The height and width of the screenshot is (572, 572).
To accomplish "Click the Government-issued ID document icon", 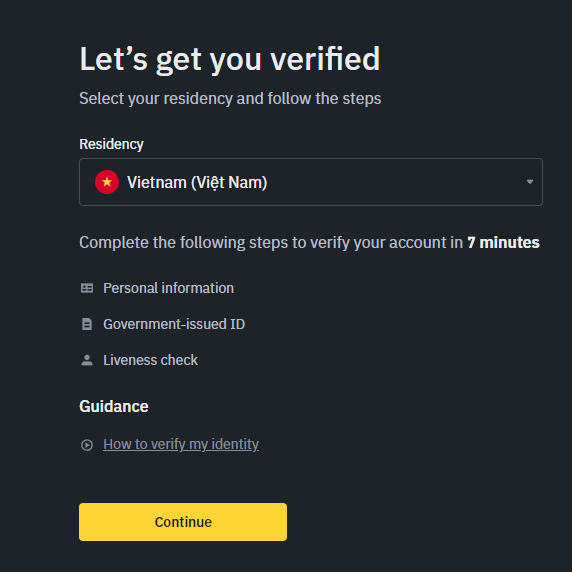I will pos(87,324).
